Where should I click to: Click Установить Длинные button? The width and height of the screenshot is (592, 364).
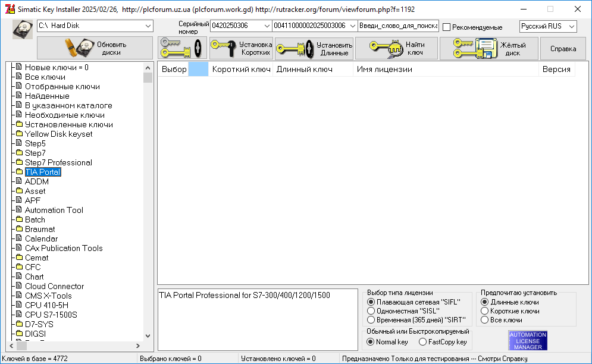click(314, 48)
